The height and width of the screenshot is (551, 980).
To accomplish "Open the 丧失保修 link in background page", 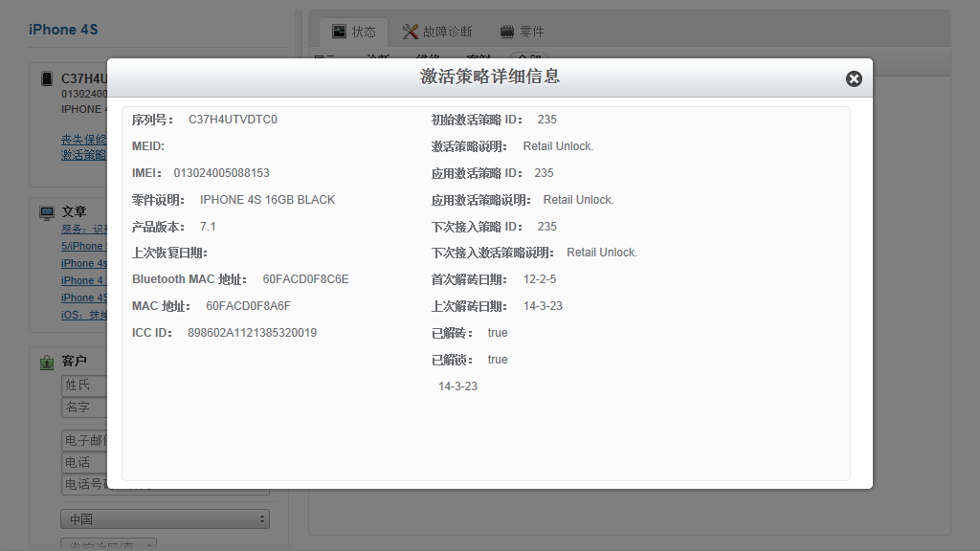I will [84, 140].
